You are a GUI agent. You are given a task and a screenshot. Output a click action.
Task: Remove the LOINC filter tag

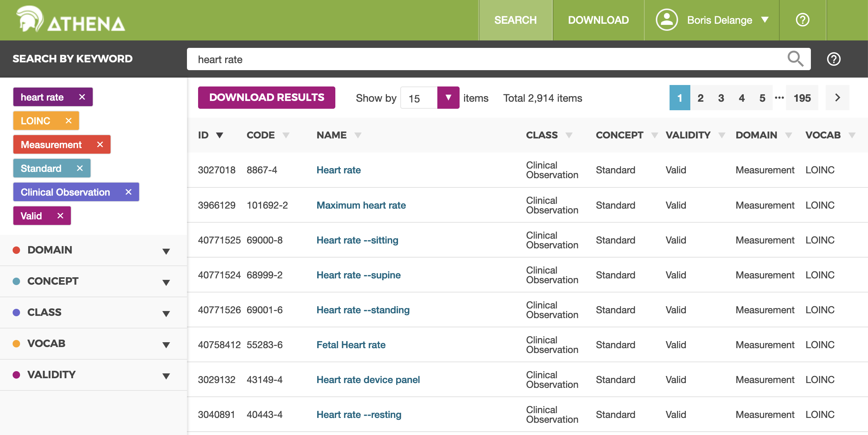point(69,121)
